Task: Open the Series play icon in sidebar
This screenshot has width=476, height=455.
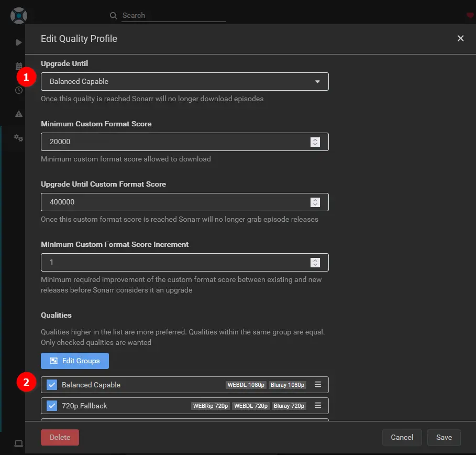Action: 19,42
